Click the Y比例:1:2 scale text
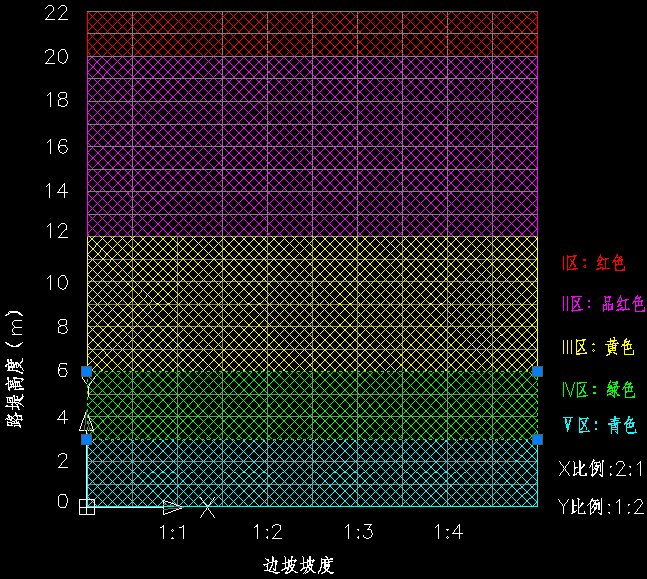 pyautogui.click(x=600, y=506)
